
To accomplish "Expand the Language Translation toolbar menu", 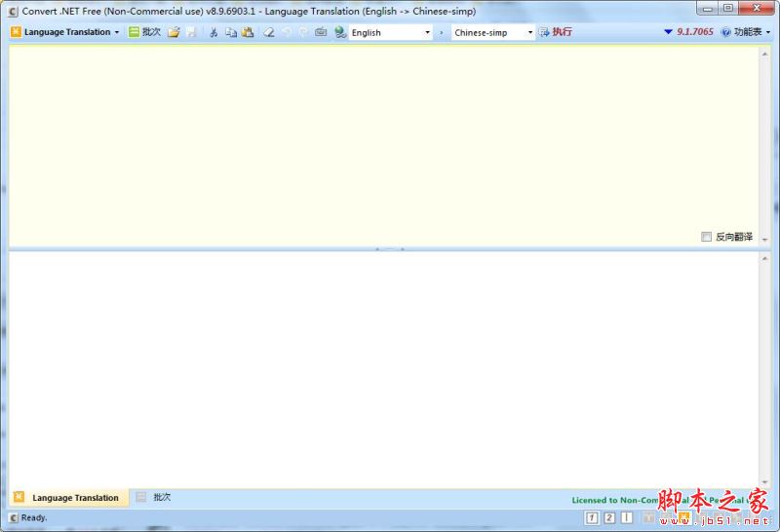I will click(x=66, y=32).
